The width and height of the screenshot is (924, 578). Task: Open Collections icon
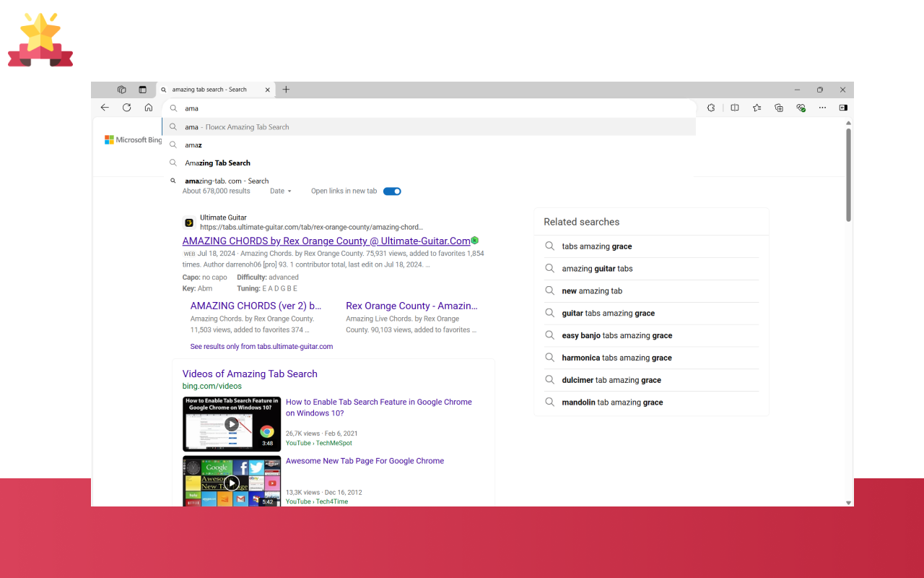[779, 108]
